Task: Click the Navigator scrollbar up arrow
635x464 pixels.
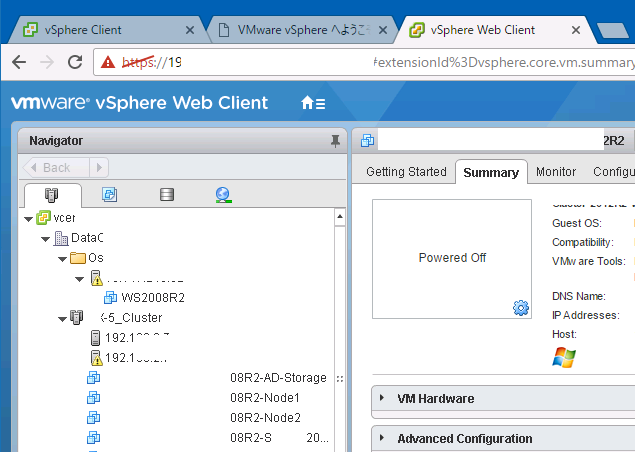Action: (340, 217)
